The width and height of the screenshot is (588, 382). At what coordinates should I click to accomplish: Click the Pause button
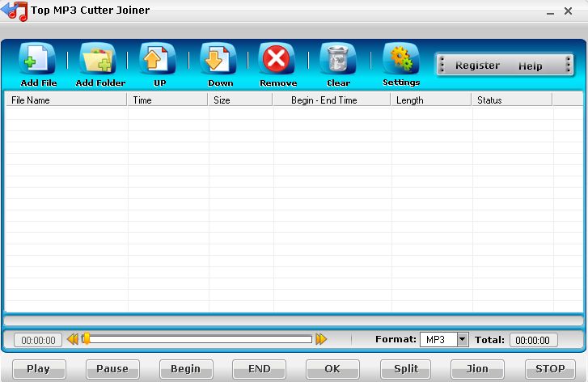(112, 369)
